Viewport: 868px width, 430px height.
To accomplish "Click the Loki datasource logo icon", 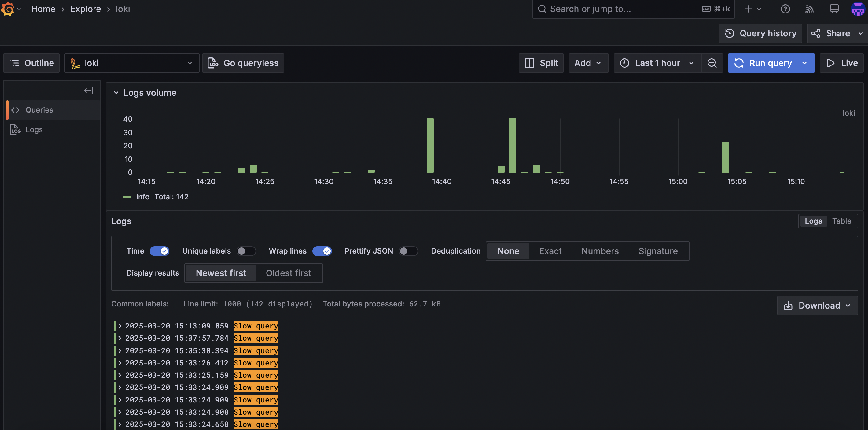I will (75, 63).
